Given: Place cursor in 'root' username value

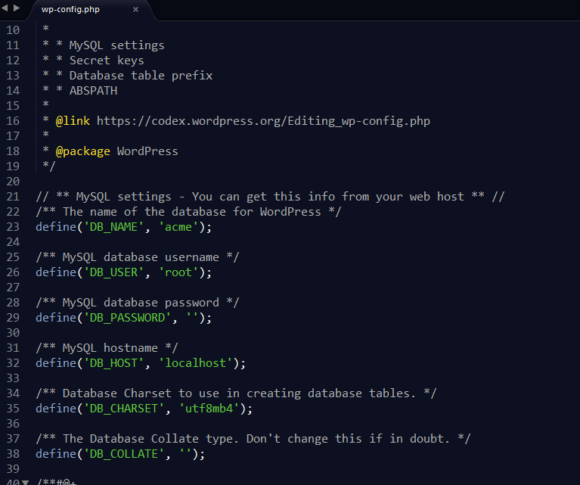Looking at the screenshot, I should [178, 272].
